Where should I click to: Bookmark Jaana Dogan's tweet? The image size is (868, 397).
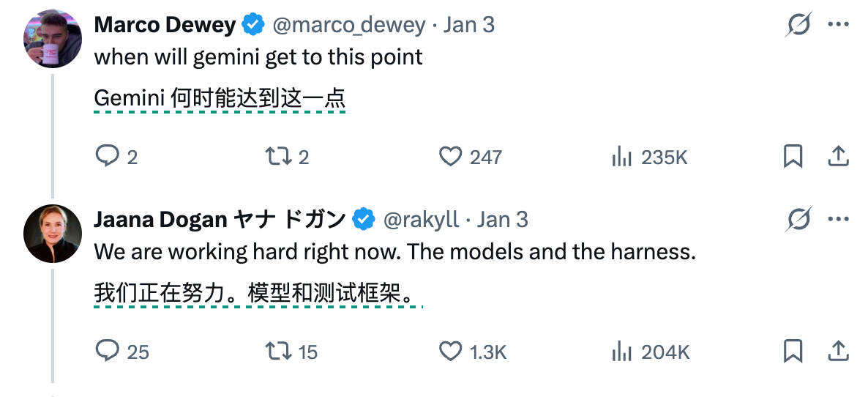coord(793,351)
